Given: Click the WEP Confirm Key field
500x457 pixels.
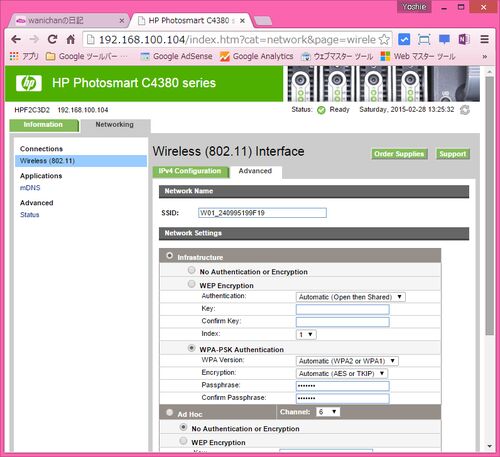Looking at the screenshot, I should (343, 322).
